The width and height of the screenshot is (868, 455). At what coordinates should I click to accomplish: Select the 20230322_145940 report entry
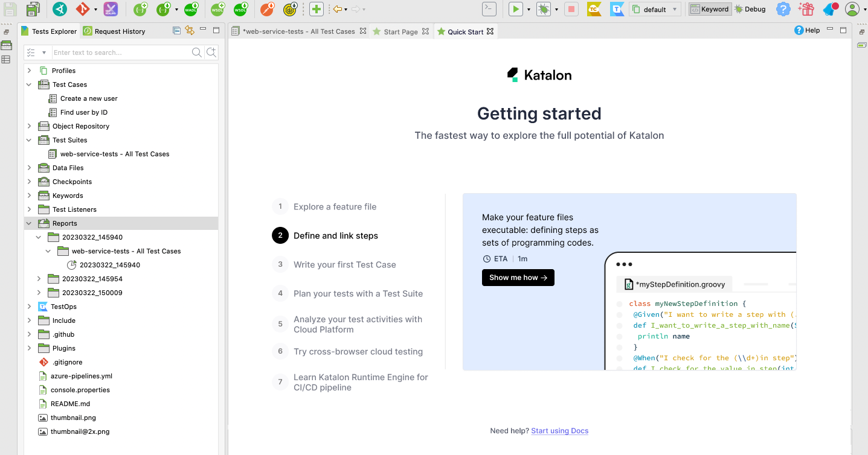110,265
